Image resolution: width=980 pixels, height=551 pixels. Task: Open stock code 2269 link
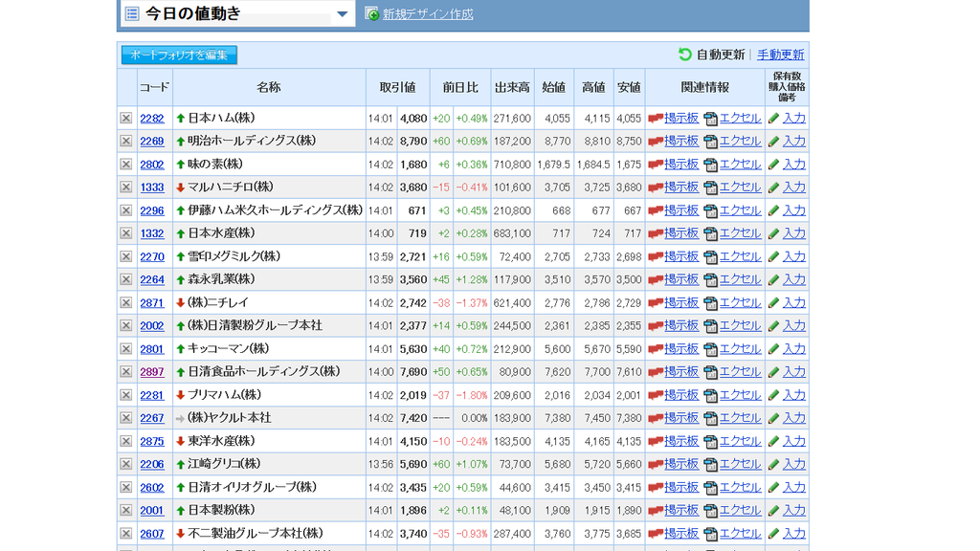(x=152, y=142)
